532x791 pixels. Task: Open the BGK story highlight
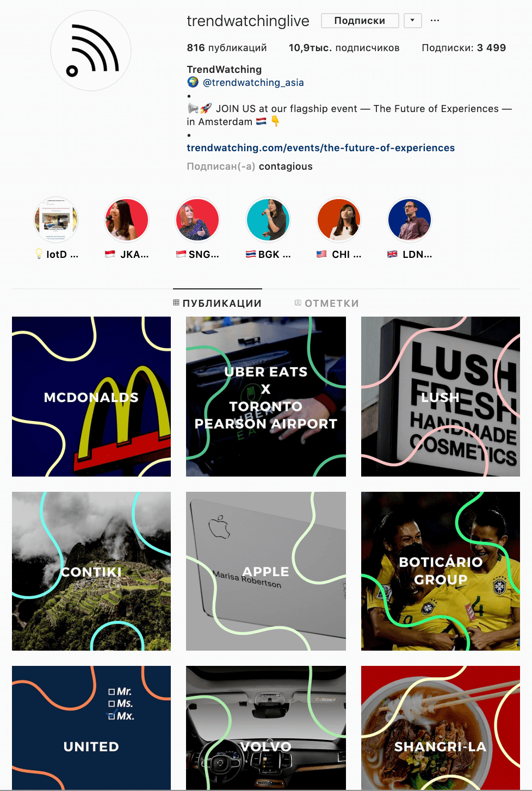(268, 220)
